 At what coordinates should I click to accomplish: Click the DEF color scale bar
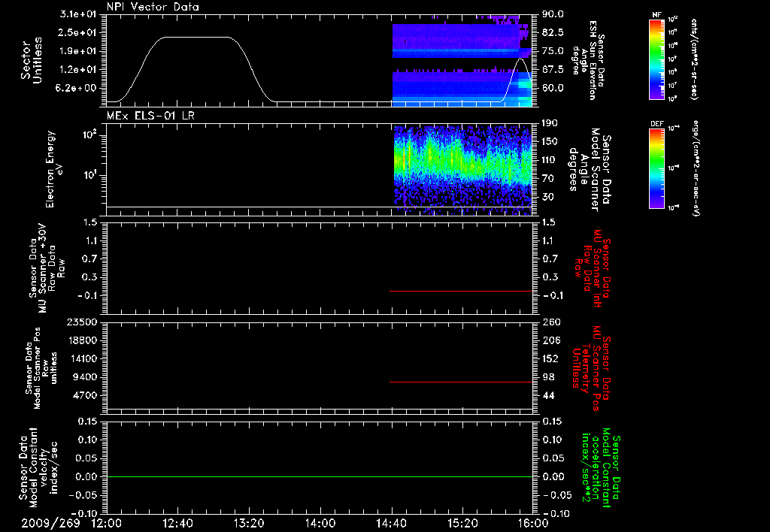tap(657, 168)
